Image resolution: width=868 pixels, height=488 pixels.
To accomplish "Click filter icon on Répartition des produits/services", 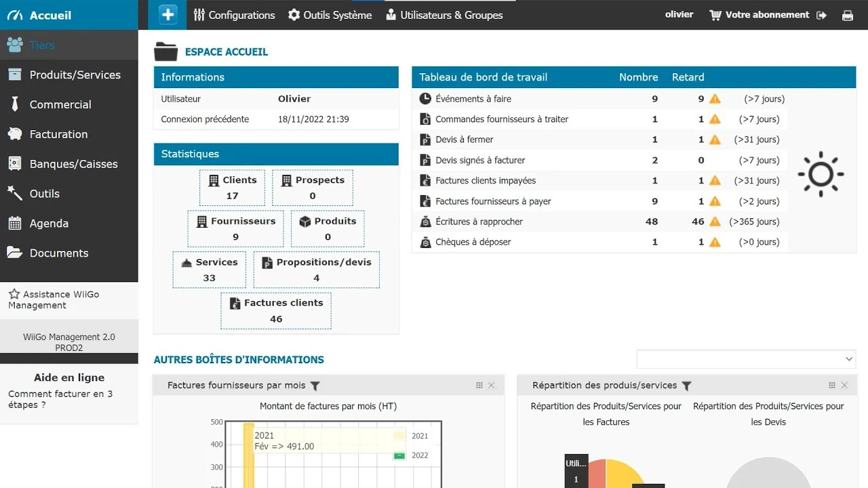I will pos(686,386).
